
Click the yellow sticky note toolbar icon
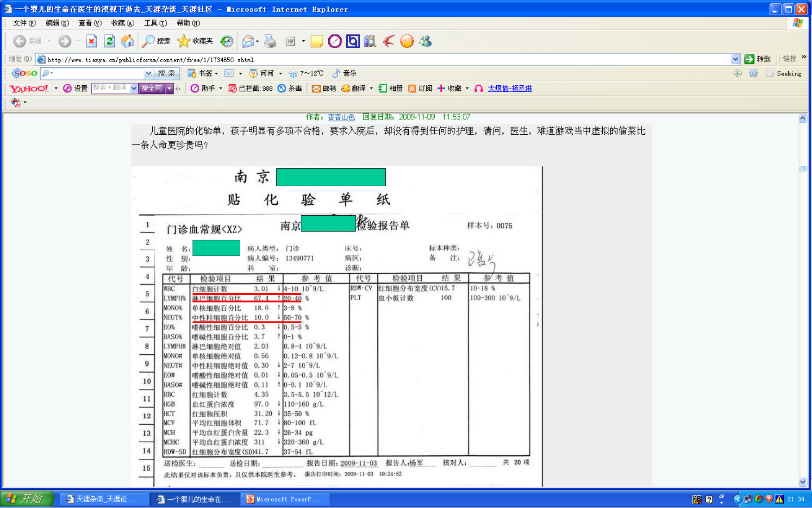(317, 41)
